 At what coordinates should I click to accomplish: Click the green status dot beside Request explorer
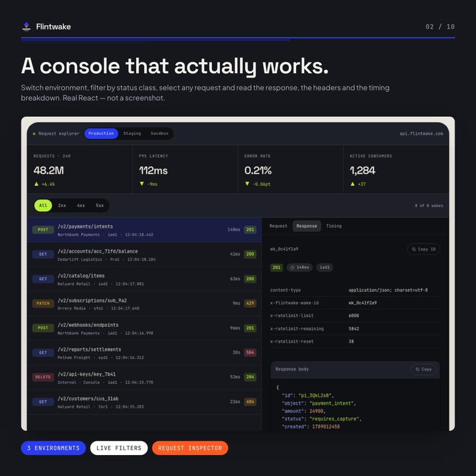[x=34, y=134]
